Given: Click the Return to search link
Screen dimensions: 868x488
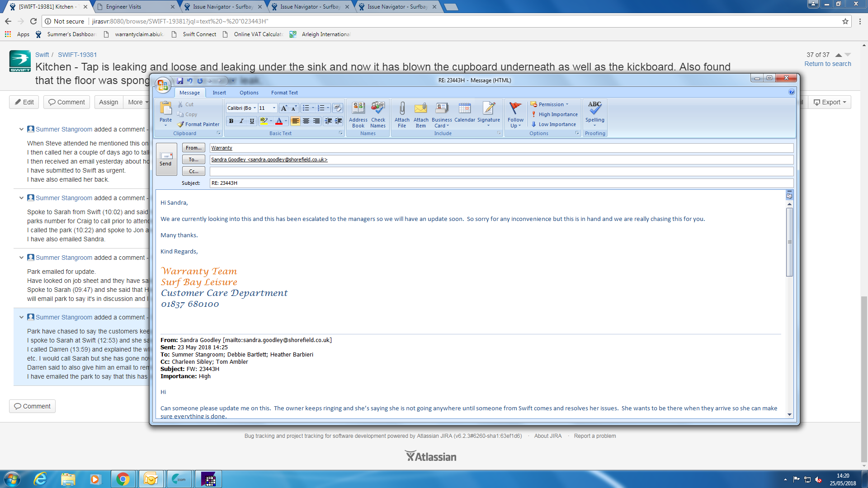Looking at the screenshot, I should (827, 64).
